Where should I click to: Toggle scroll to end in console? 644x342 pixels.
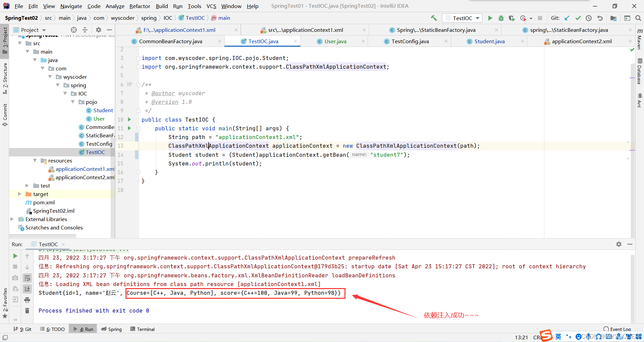tap(27, 289)
